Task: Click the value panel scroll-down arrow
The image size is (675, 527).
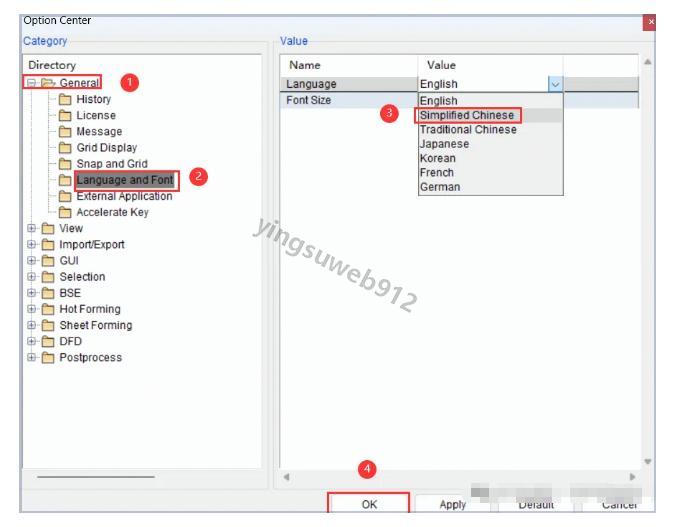Action: (x=647, y=462)
